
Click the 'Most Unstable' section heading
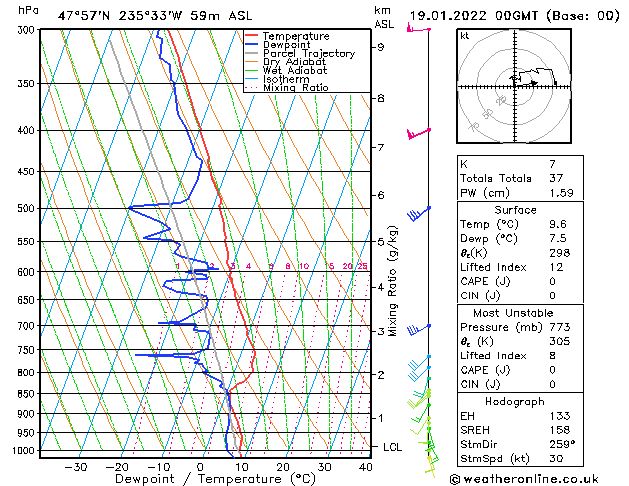513,313
